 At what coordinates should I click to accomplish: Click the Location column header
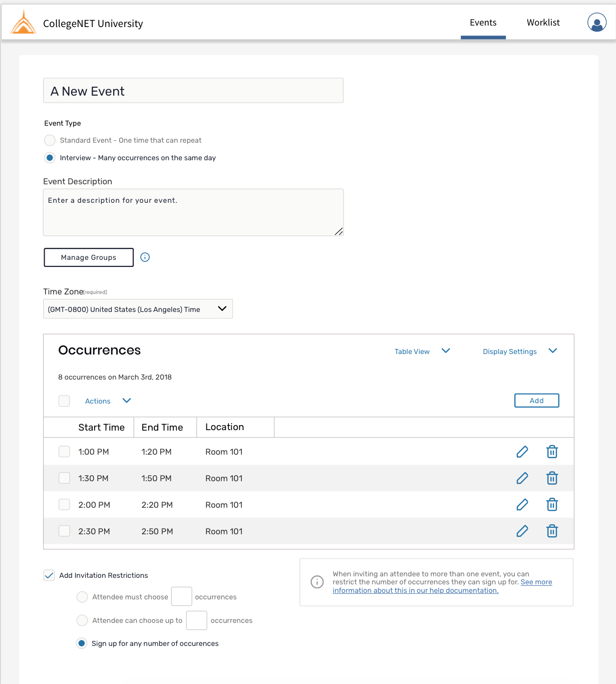225,427
